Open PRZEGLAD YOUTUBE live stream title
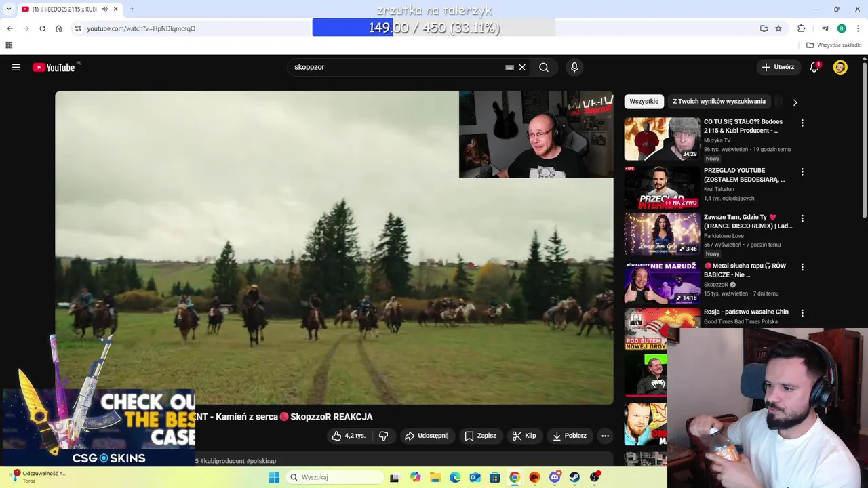The image size is (868, 488). [745, 175]
